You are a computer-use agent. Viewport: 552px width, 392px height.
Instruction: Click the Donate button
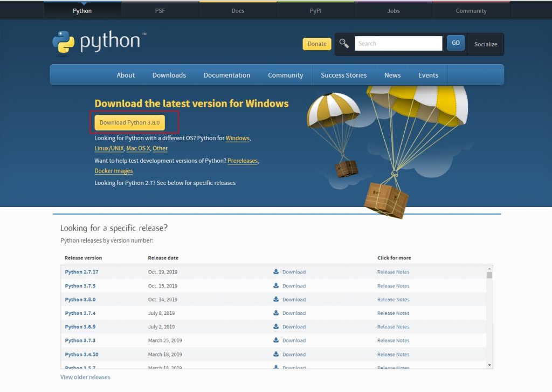pos(317,44)
